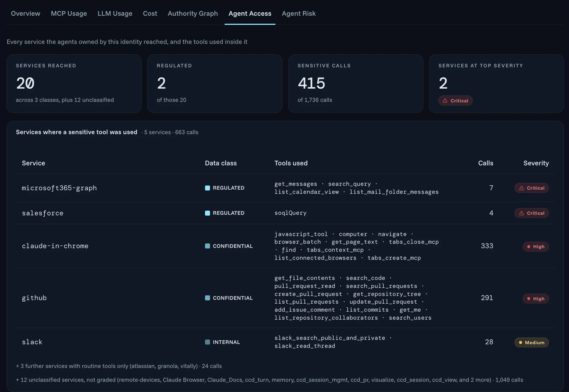Viewport: 569px width, 392px height.
Task: Click the Services Reached card showing 20
Action: pos(74,84)
